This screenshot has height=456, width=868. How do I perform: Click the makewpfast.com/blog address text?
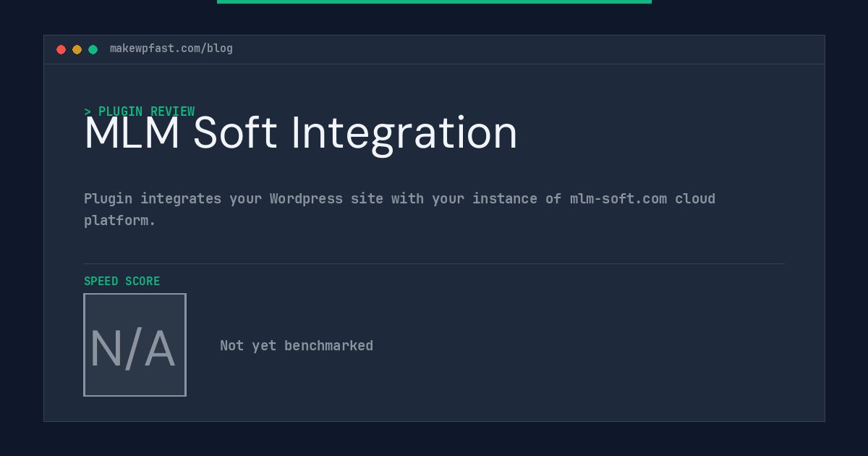[x=171, y=48]
